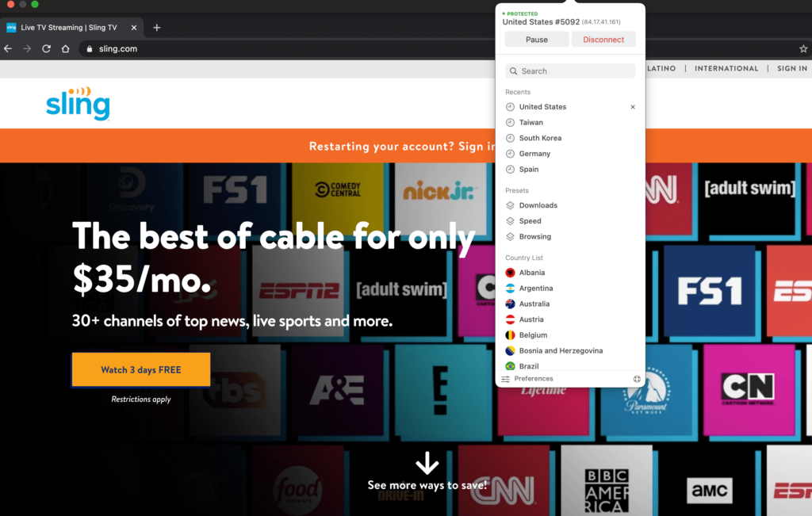Click the Browsing preset layers icon
This screenshot has width=812, height=516.
510,236
